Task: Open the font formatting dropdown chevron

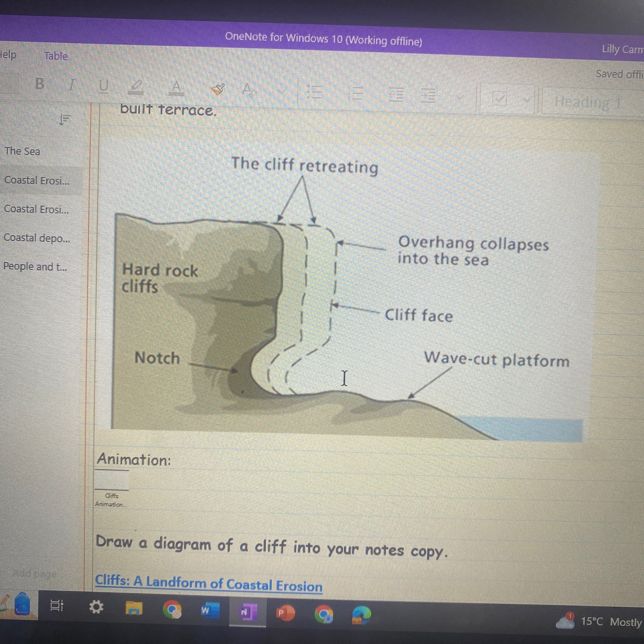Action: coord(281,90)
